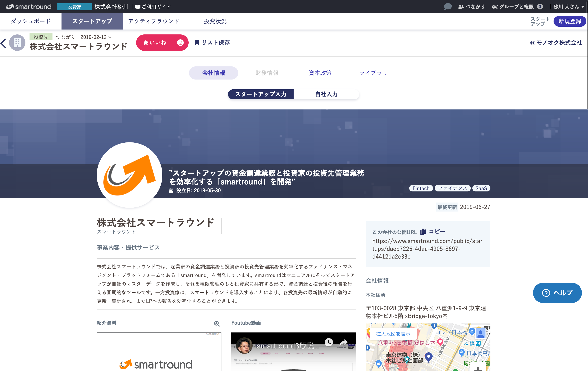This screenshot has height=371, width=588.
Task: Click the 事業内容・提供サービス heading
Action: (128, 247)
